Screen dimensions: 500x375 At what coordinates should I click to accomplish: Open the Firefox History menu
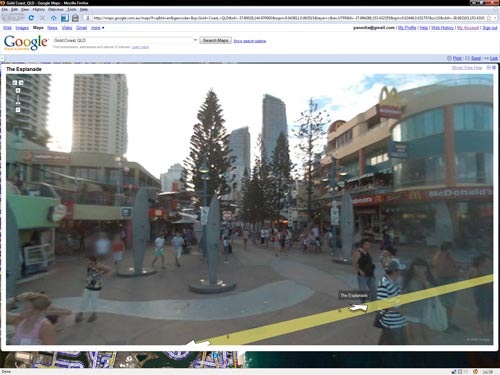point(38,10)
